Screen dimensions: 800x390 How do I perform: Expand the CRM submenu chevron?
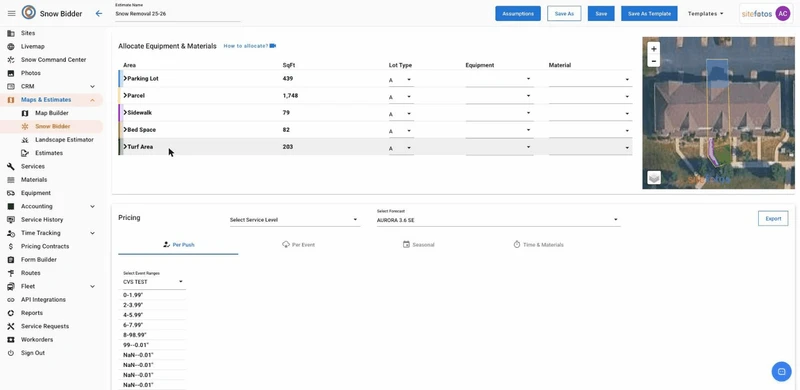(92, 86)
